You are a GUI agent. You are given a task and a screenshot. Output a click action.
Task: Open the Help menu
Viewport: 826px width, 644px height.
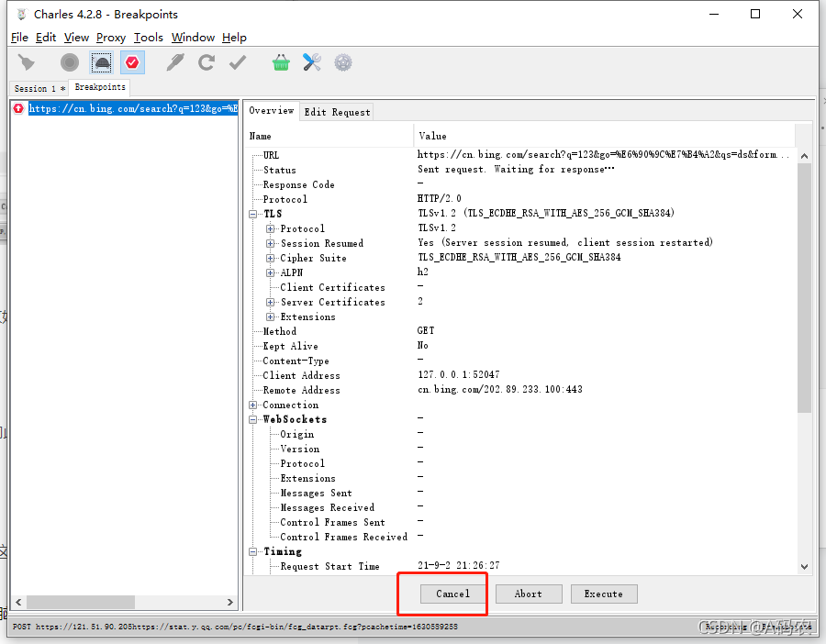234,38
